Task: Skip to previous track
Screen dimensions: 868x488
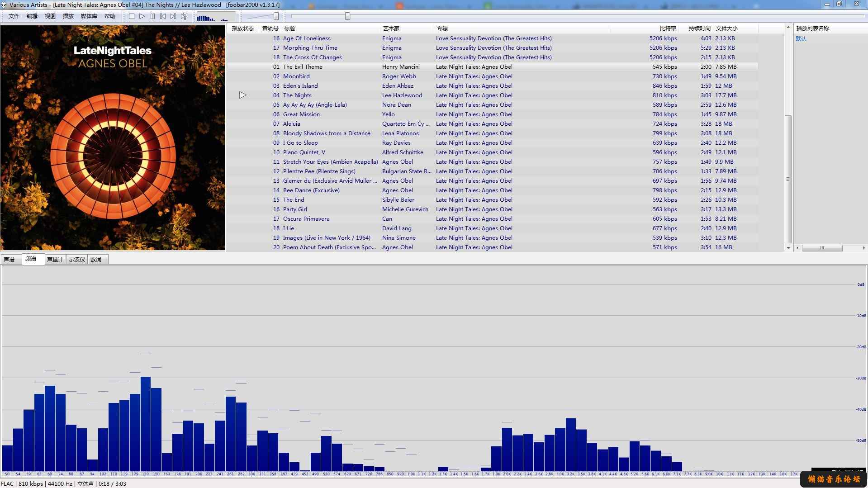Action: 163,16
